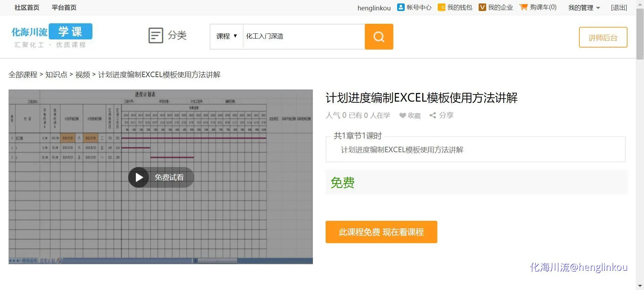Expand the 我的管理 dropdown menu
Viewport: 644px width, 290px height.
[584, 8]
